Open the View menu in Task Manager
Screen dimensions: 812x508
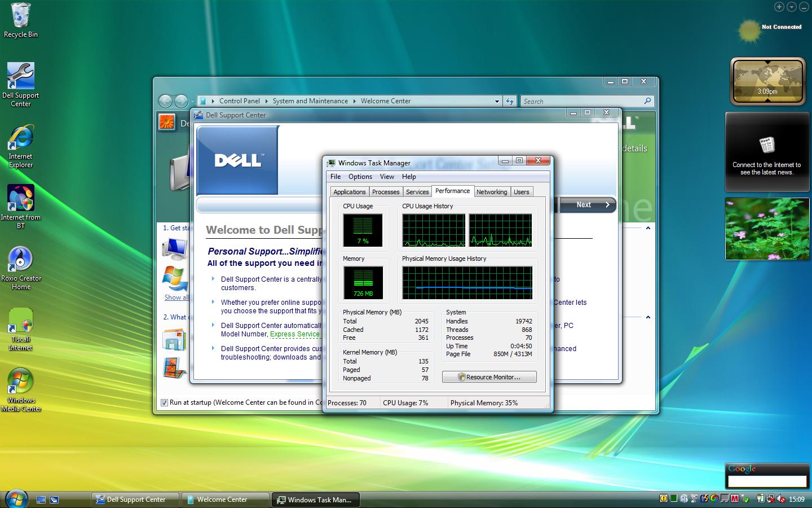(387, 177)
